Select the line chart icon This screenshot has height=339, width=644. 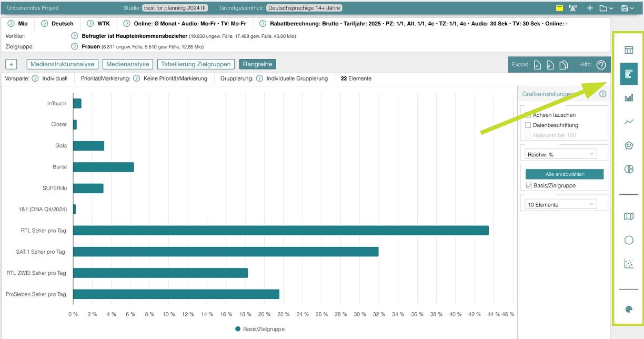click(628, 122)
